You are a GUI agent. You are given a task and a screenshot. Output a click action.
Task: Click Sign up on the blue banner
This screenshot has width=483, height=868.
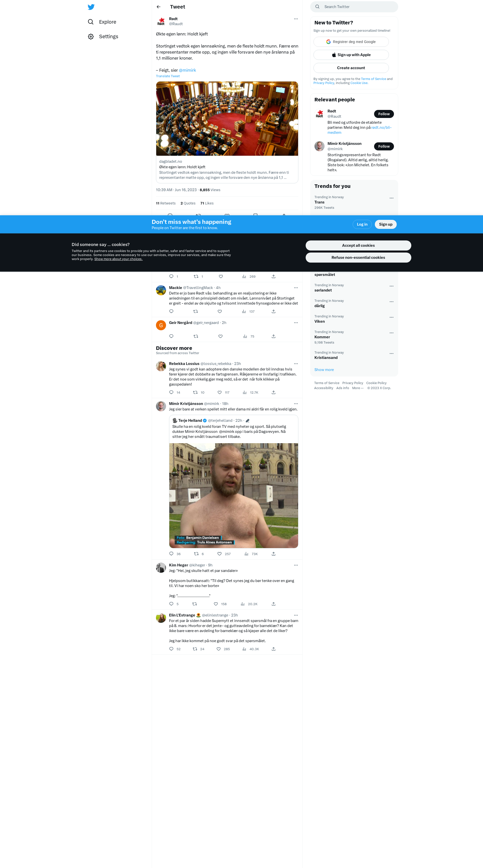pyautogui.click(x=385, y=224)
